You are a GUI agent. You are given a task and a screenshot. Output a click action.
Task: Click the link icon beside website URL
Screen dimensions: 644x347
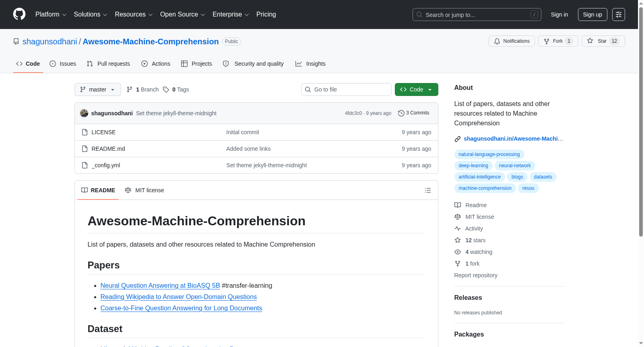[458, 139]
